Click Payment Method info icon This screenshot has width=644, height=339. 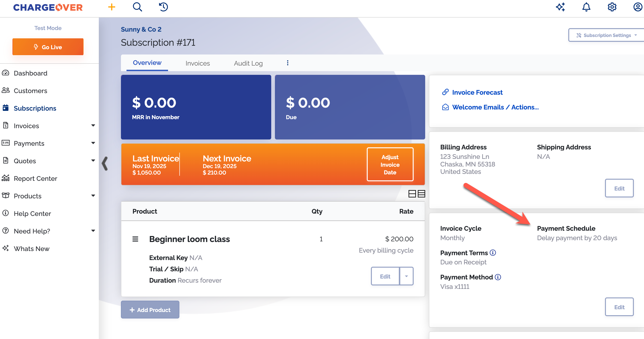(498, 277)
